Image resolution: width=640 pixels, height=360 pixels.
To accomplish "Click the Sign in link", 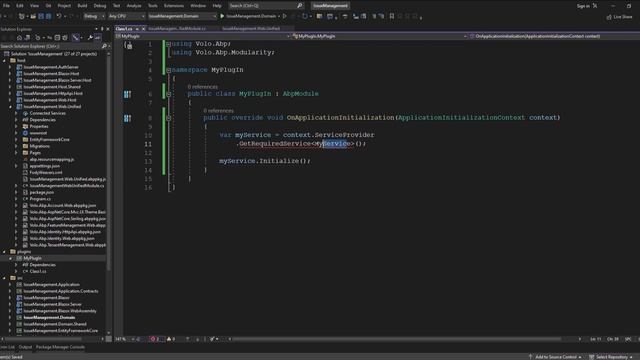I will [583, 6].
